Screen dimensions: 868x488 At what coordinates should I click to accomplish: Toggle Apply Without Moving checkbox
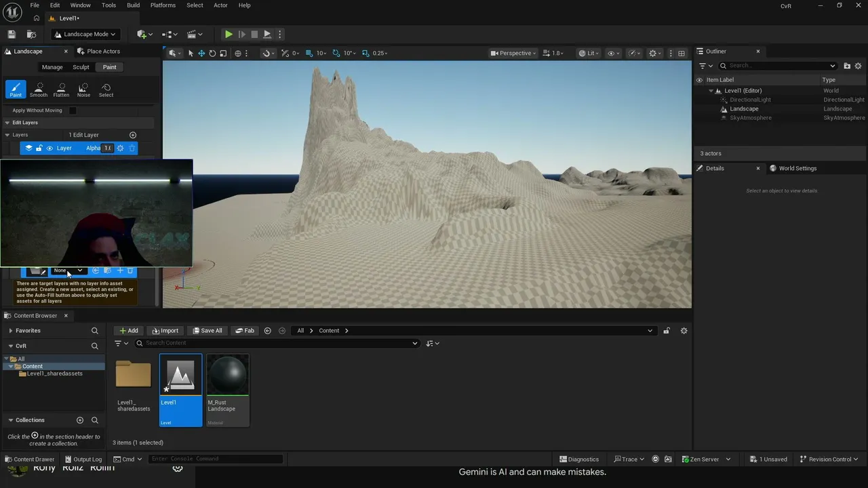pyautogui.click(x=73, y=110)
